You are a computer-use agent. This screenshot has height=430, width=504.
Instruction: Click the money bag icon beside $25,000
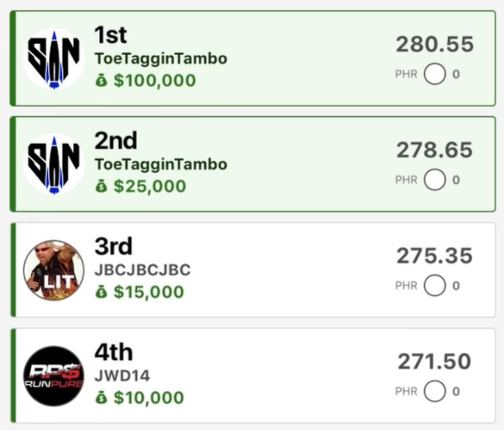(x=101, y=186)
